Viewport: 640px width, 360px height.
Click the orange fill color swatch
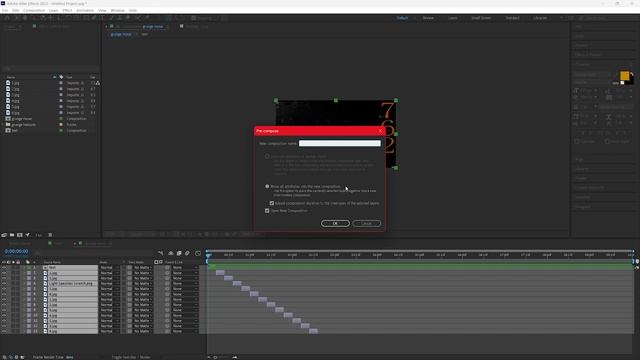click(624, 76)
